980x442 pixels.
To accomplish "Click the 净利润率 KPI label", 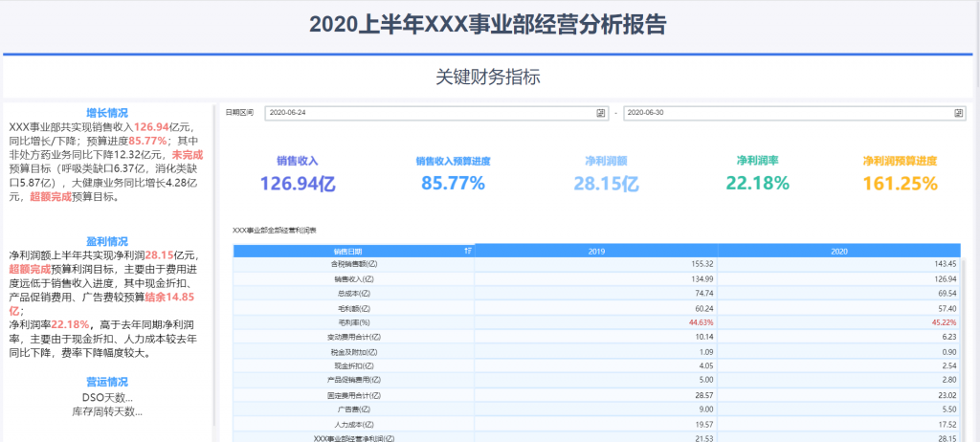I will (x=758, y=161).
